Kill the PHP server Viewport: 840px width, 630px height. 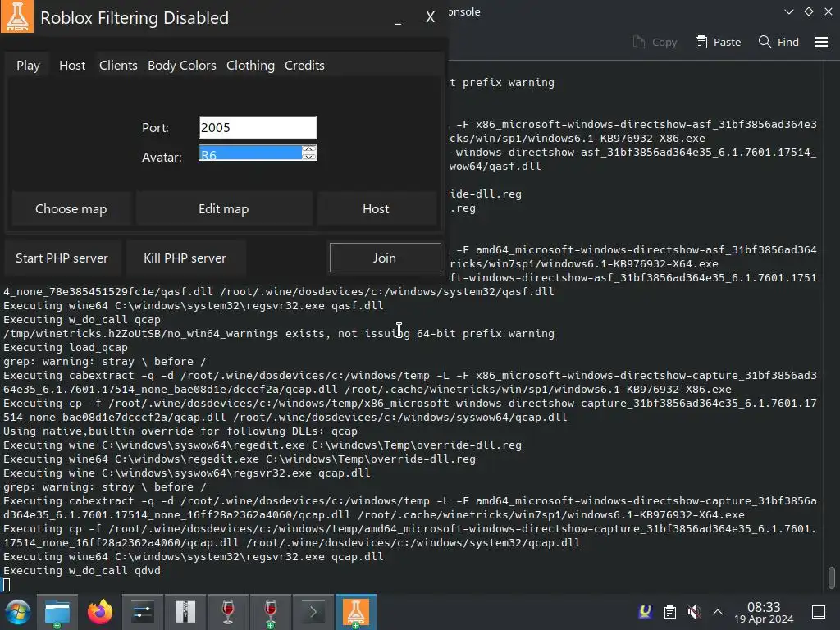pos(185,258)
